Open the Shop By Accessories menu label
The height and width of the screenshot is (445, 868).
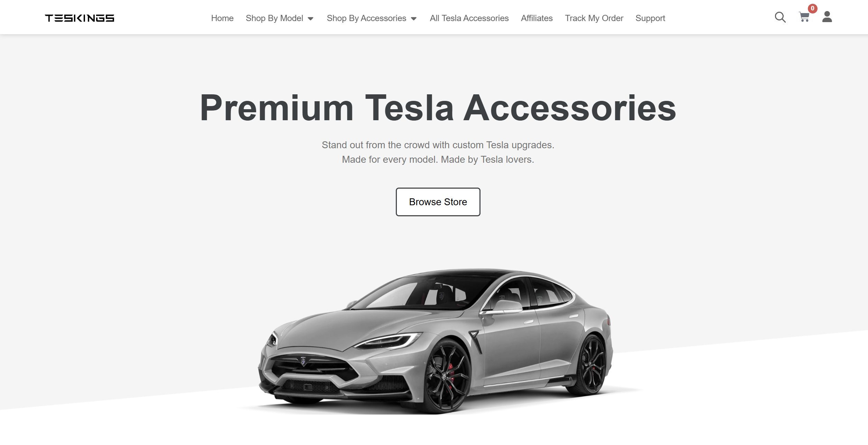click(366, 18)
